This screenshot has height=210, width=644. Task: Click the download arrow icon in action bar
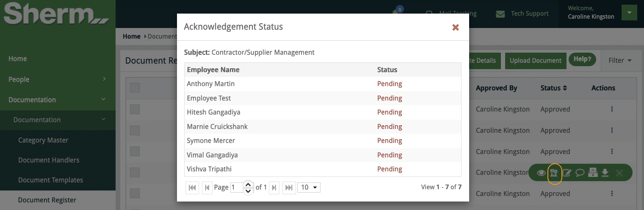pyautogui.click(x=605, y=173)
